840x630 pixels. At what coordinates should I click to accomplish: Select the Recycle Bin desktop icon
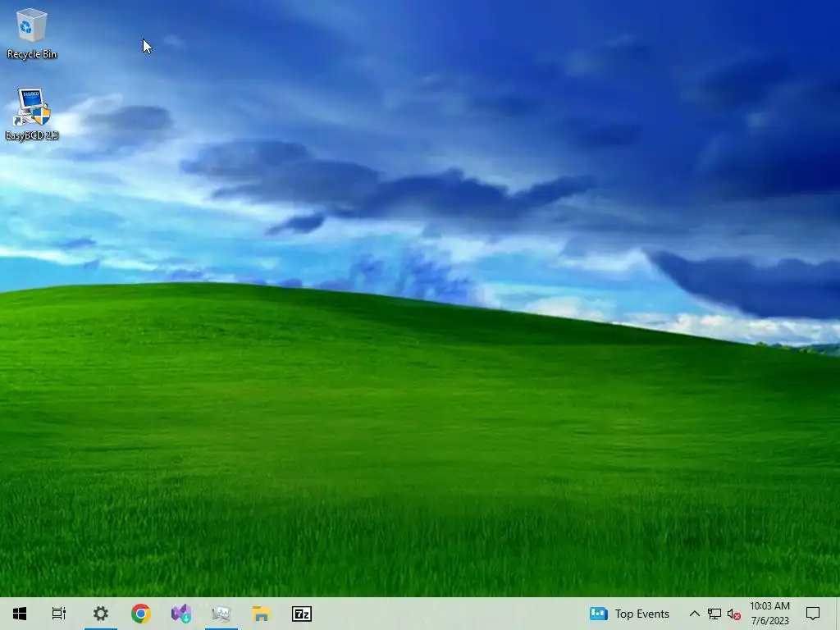(x=32, y=33)
